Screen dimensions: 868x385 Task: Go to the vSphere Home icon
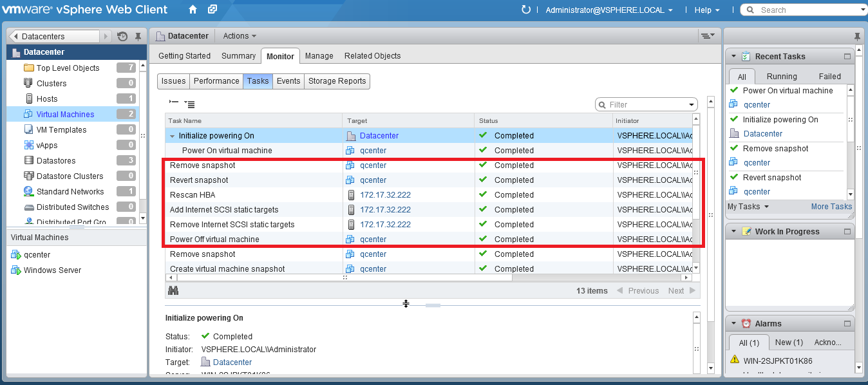point(193,10)
